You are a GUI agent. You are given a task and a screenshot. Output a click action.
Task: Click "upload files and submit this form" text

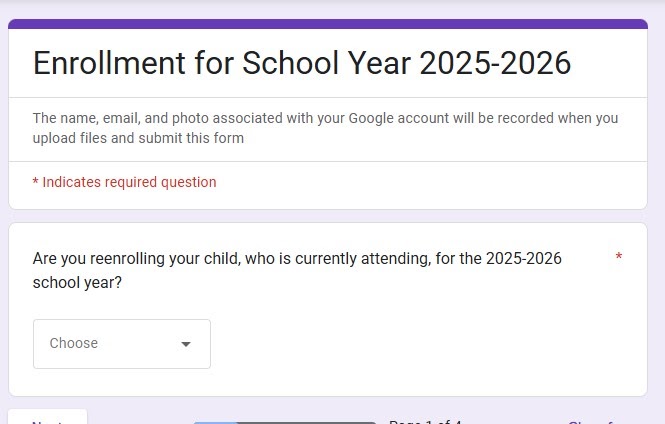(138, 138)
